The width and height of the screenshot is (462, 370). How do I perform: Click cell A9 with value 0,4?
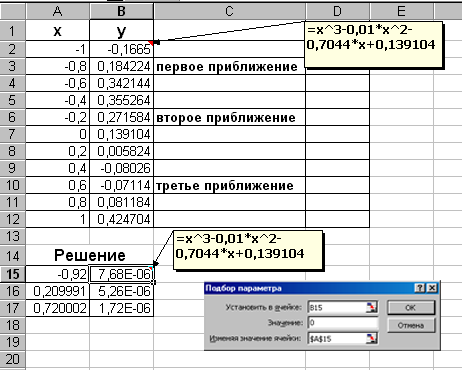pos(57,168)
